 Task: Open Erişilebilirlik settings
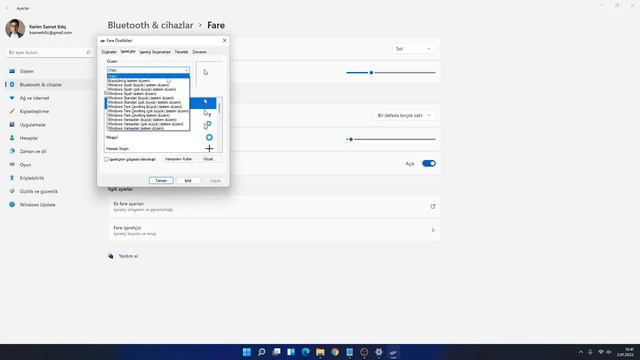point(49,178)
